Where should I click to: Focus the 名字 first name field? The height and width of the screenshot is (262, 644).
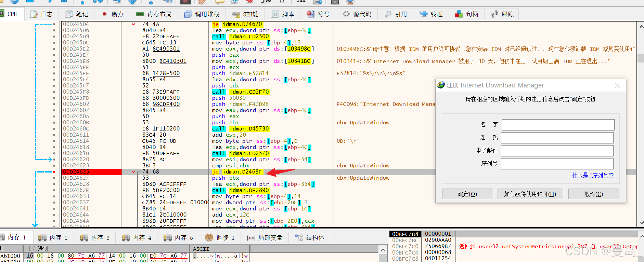tap(558, 125)
